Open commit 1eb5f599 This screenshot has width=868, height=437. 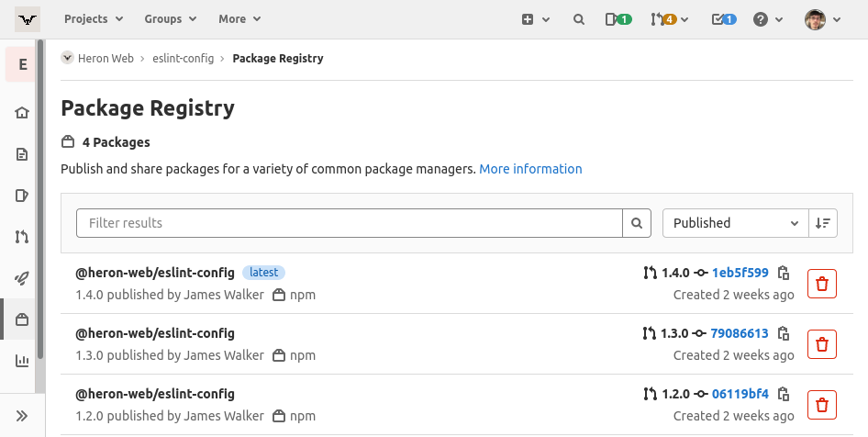[x=740, y=273]
